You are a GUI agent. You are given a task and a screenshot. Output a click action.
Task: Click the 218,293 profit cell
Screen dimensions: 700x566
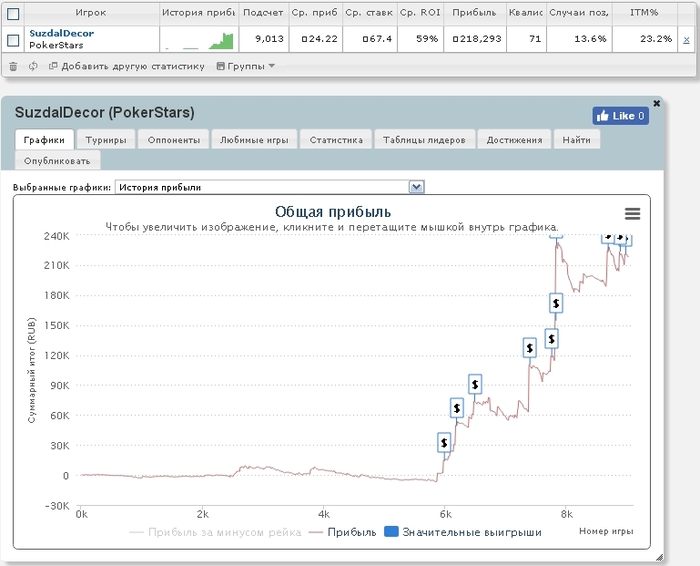(477, 39)
